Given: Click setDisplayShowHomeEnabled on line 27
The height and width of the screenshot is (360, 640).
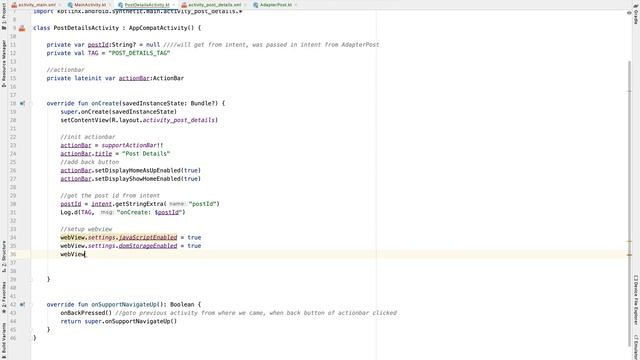Looking at the screenshot, I should (x=137, y=179).
